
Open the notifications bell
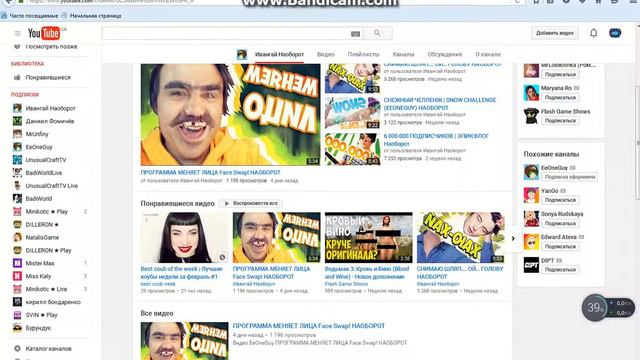593,33
